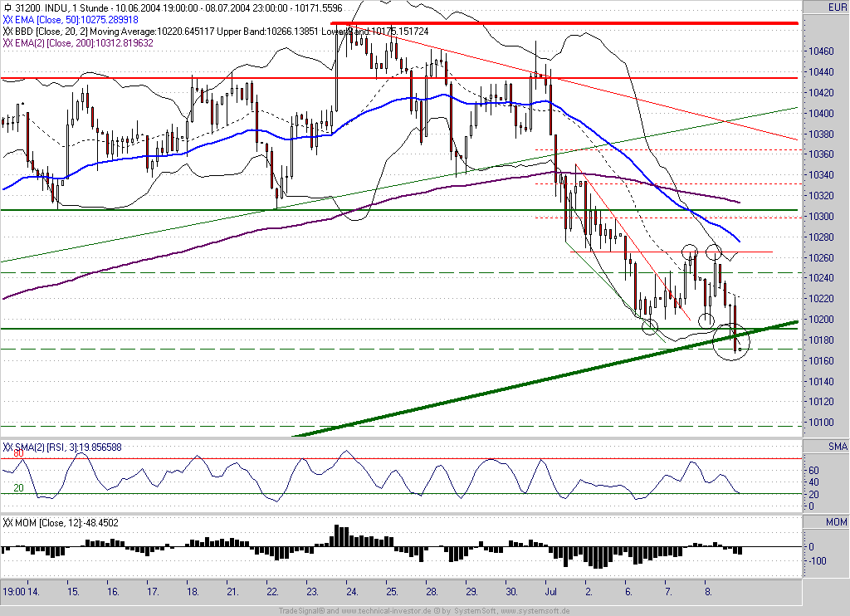The image size is (850, 616).
Task: Click the 19:00 14. label on time axis
Action: click(x=21, y=592)
